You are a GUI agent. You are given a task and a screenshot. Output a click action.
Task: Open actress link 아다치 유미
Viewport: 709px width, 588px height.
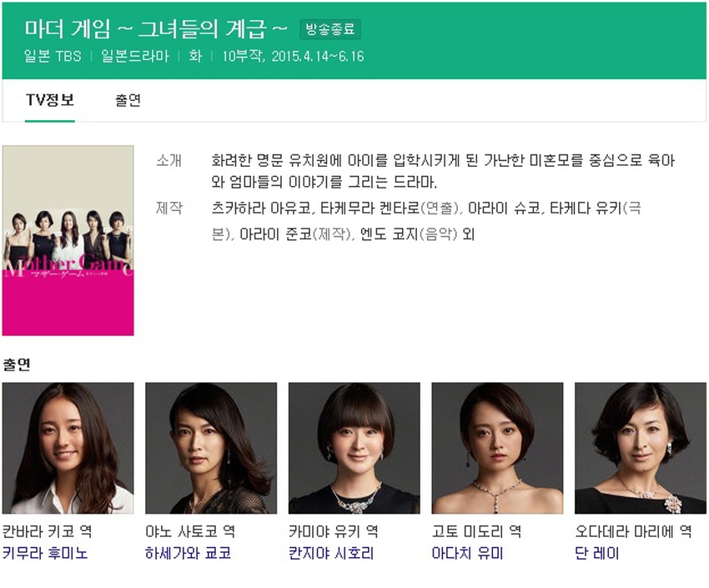point(468,553)
